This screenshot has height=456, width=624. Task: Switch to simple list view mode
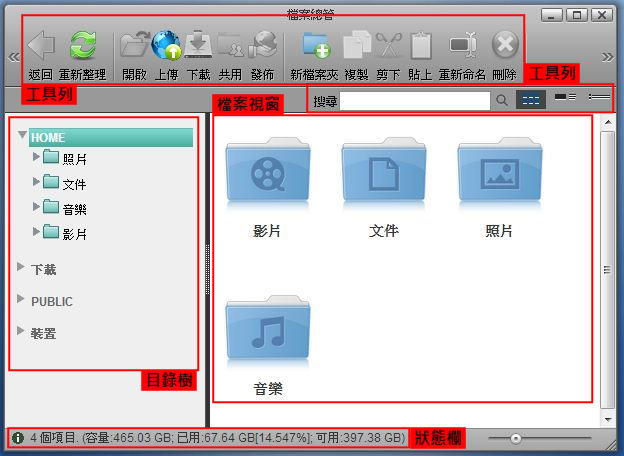pos(599,99)
